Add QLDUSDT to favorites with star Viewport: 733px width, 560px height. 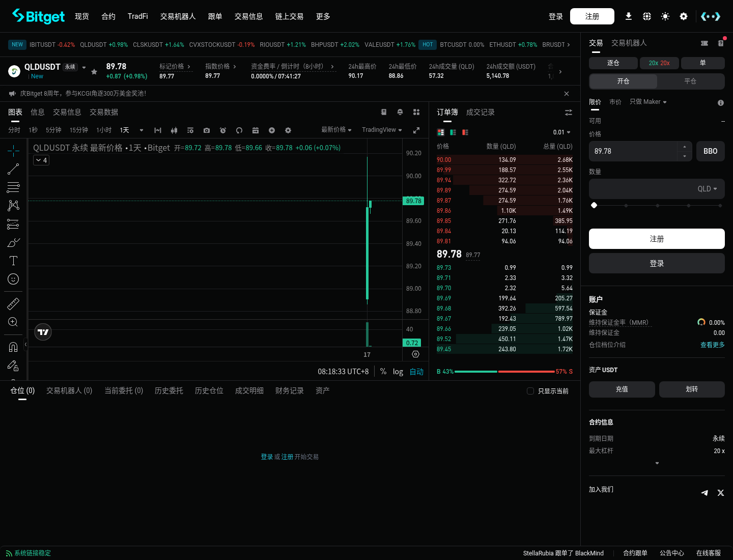coord(94,72)
